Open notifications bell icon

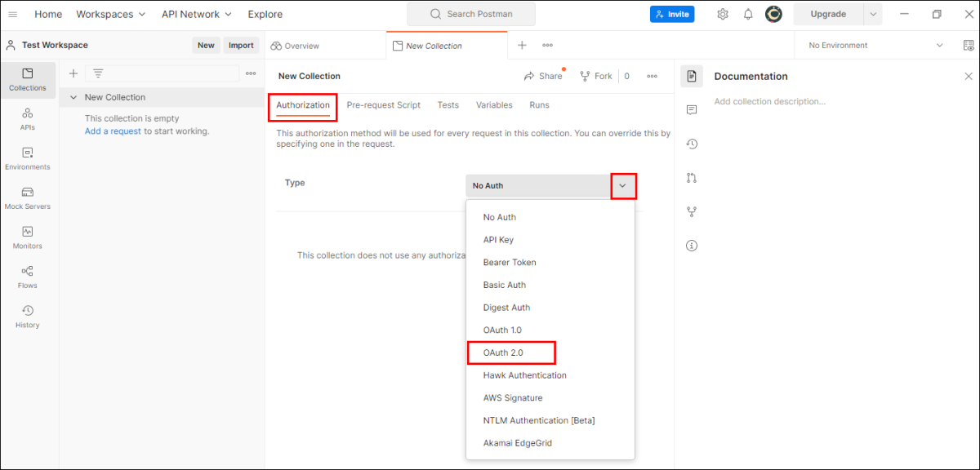point(748,14)
